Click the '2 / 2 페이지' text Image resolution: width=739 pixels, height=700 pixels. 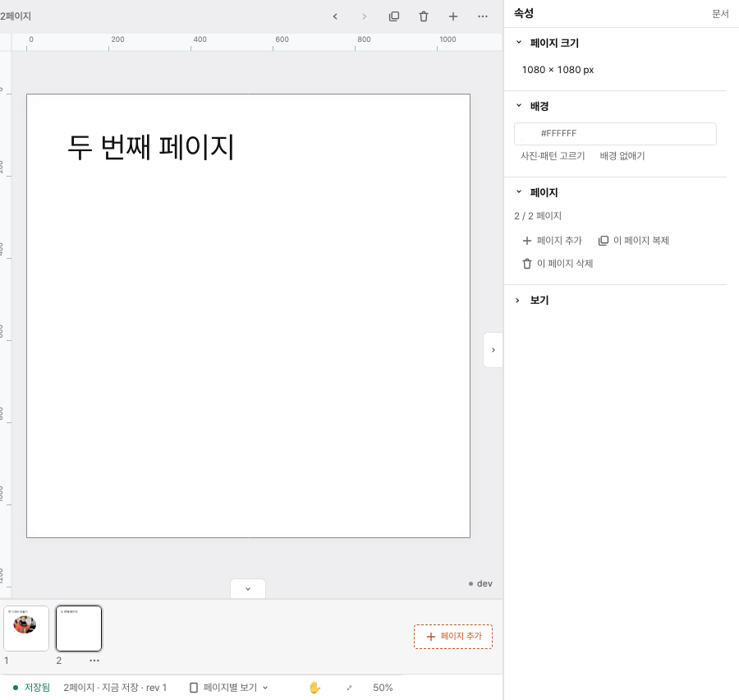tap(538, 216)
